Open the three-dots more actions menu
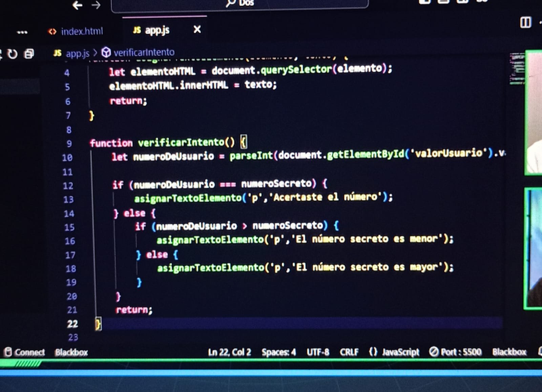The height and width of the screenshot is (392, 542). pyautogui.click(x=22, y=32)
